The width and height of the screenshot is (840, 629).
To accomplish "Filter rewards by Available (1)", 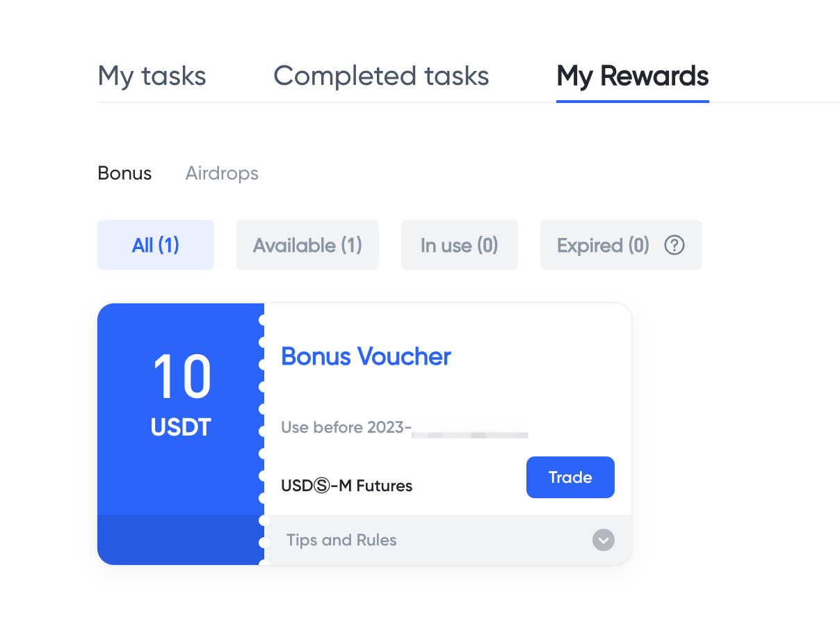I will [307, 245].
